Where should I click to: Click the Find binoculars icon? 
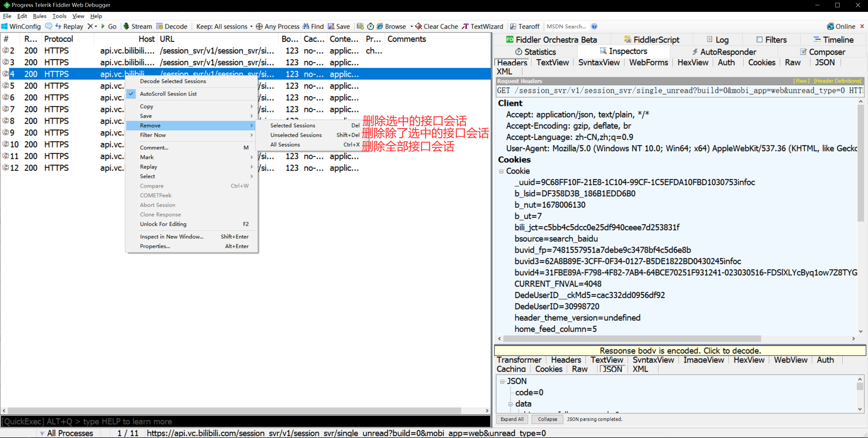point(306,26)
